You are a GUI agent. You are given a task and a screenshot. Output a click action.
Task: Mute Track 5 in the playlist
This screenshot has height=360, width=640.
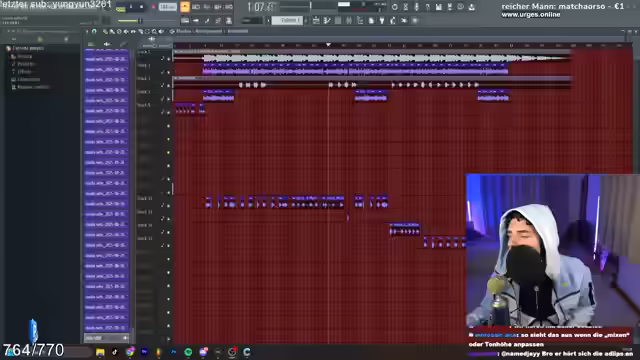pyautogui.click(x=169, y=112)
